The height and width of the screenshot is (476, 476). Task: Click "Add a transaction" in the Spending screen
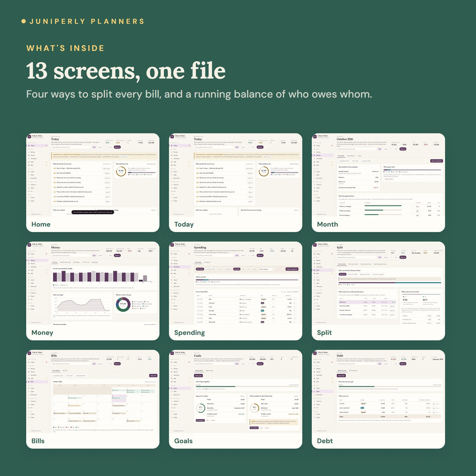point(292,269)
